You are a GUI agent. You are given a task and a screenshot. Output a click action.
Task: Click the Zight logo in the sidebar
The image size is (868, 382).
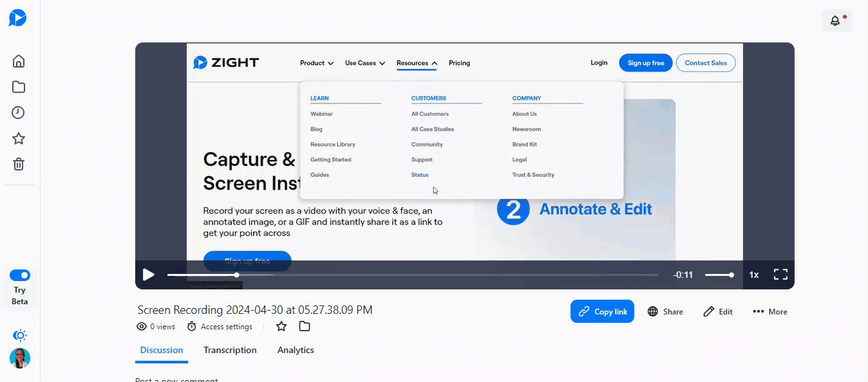tap(17, 18)
